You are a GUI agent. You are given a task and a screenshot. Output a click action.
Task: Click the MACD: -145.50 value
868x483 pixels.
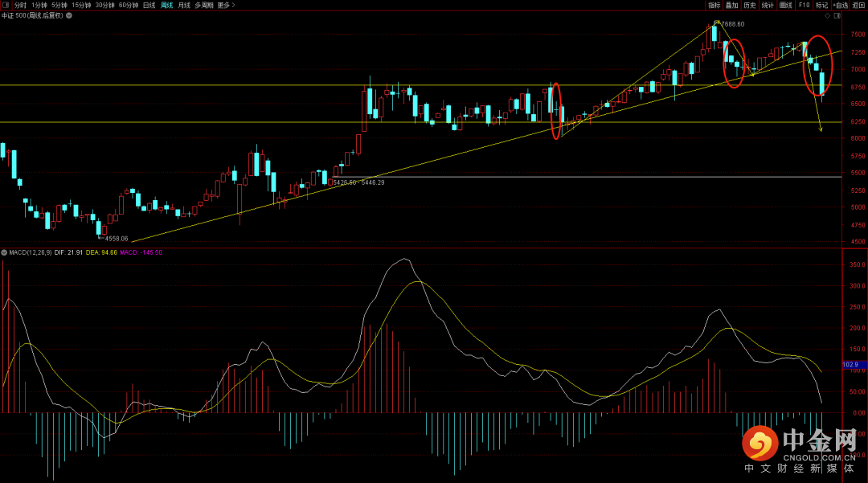point(141,253)
